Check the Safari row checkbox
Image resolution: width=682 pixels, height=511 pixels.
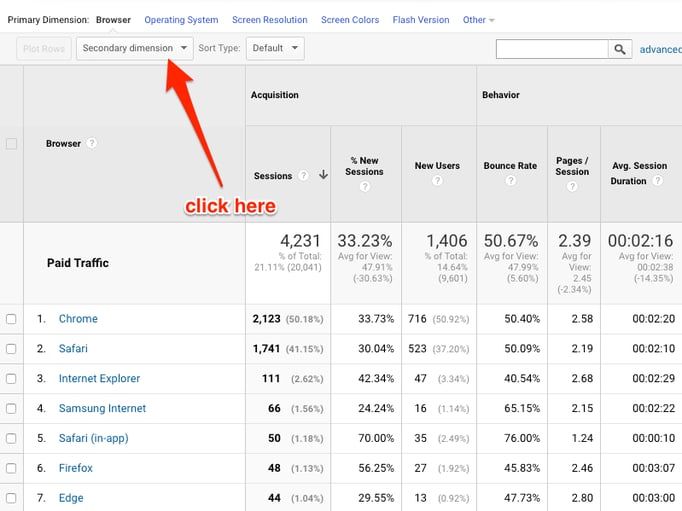[x=11, y=349]
